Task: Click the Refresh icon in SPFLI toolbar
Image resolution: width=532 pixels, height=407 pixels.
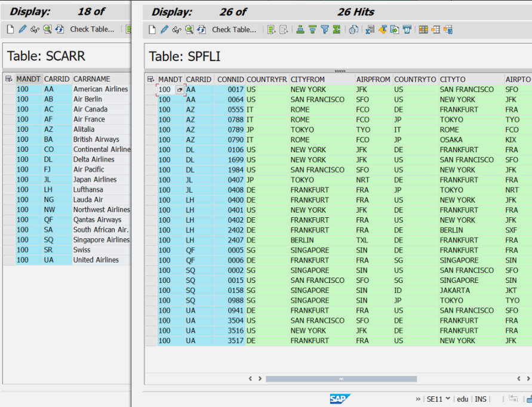Action: point(202,30)
